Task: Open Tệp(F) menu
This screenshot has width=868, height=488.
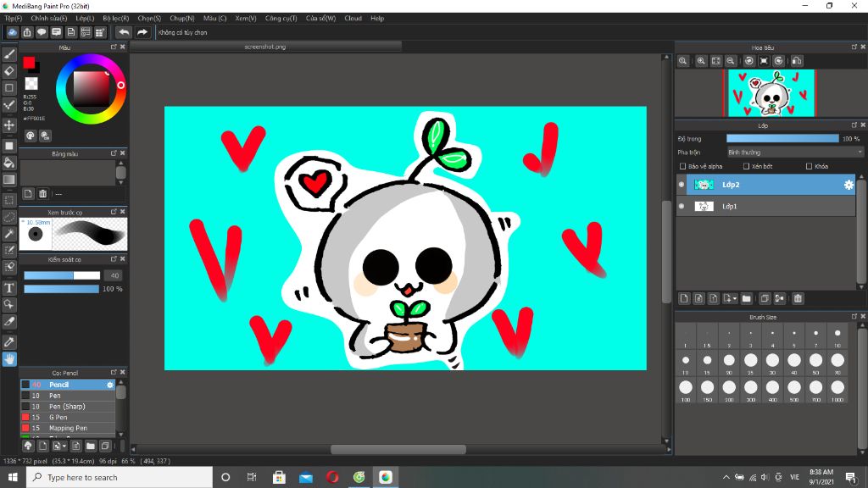Action: (13, 19)
